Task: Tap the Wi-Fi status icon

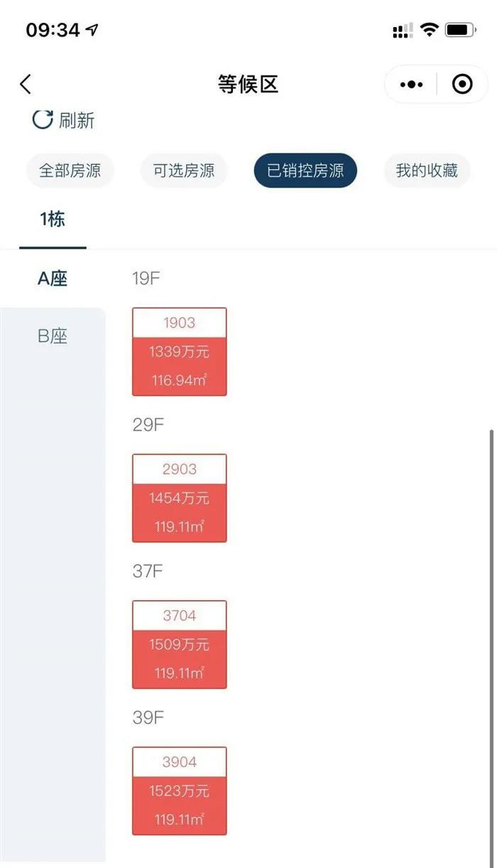Action: pyautogui.click(x=429, y=30)
